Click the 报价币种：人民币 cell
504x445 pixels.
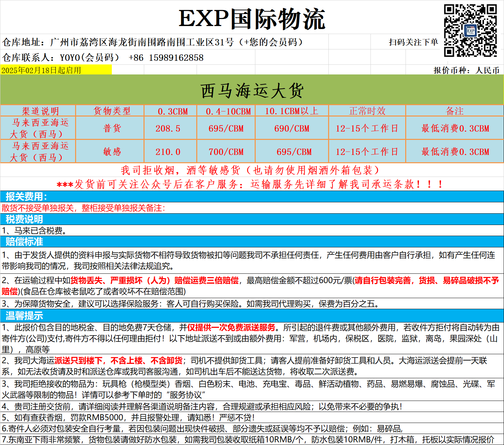tap(466, 70)
